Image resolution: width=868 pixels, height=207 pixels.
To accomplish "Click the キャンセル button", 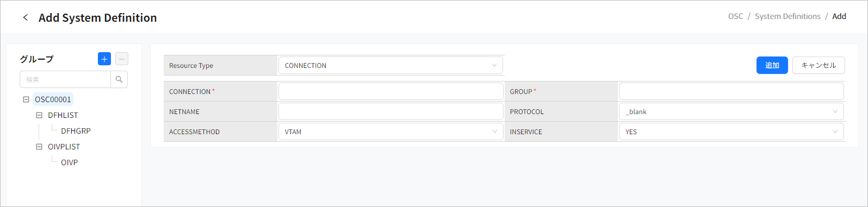I will pyautogui.click(x=819, y=65).
